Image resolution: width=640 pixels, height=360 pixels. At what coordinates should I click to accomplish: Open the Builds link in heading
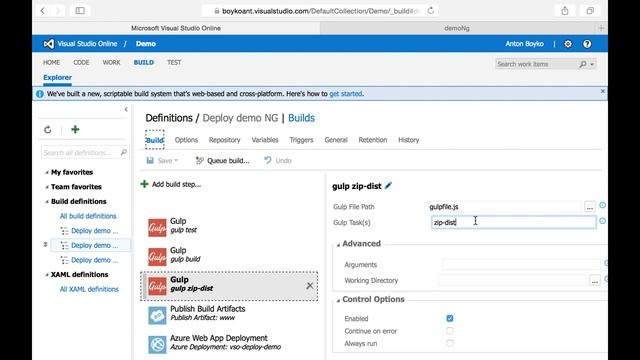coord(301,118)
